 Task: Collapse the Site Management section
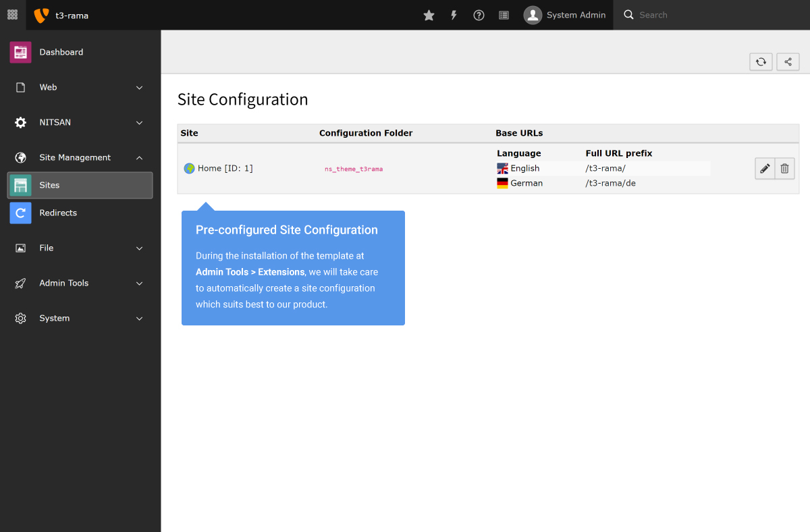click(80, 157)
